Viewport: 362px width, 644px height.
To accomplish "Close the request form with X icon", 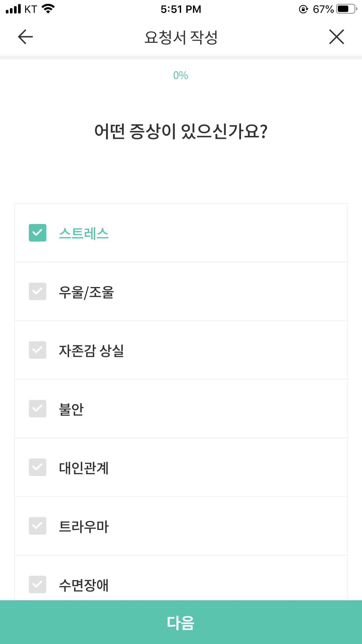I will [x=337, y=37].
